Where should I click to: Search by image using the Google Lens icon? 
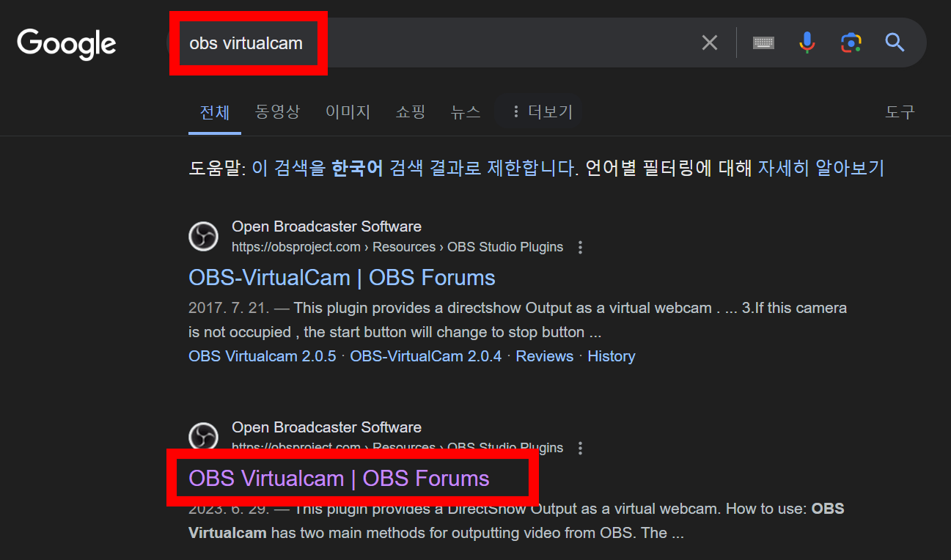pos(851,43)
